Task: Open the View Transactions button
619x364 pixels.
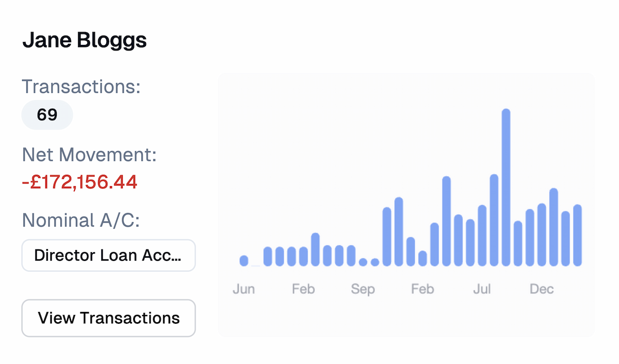Action: click(108, 318)
